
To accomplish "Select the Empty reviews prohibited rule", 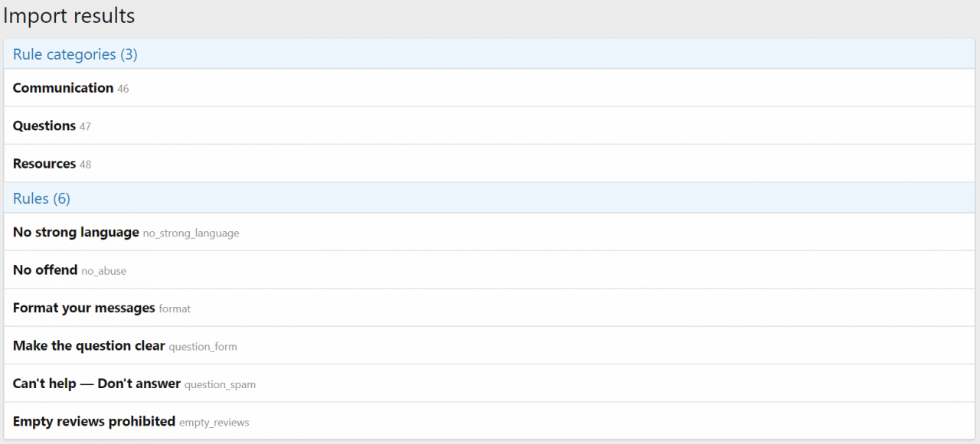I will (x=93, y=422).
